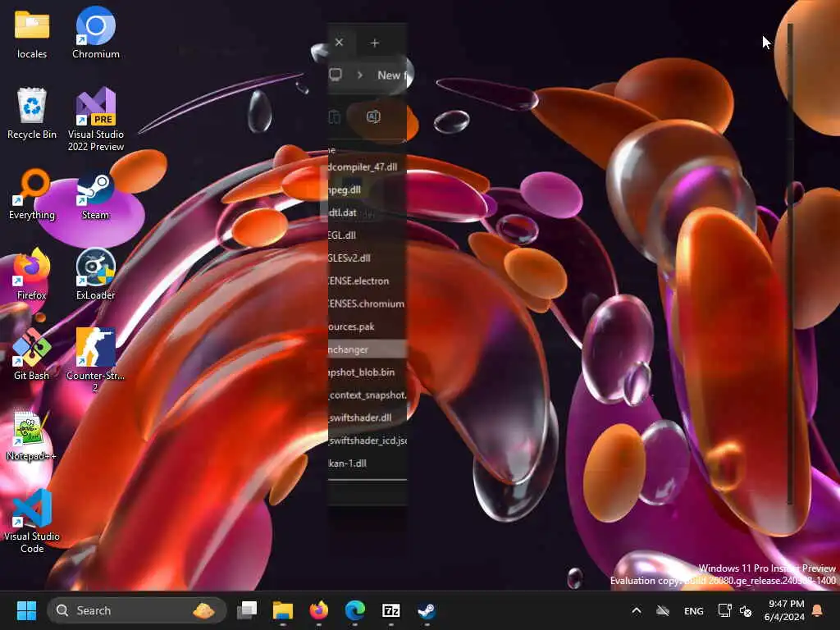This screenshot has height=630, width=840.
Task: Launch Visual Studio Code shortcut
Action: (x=32, y=521)
